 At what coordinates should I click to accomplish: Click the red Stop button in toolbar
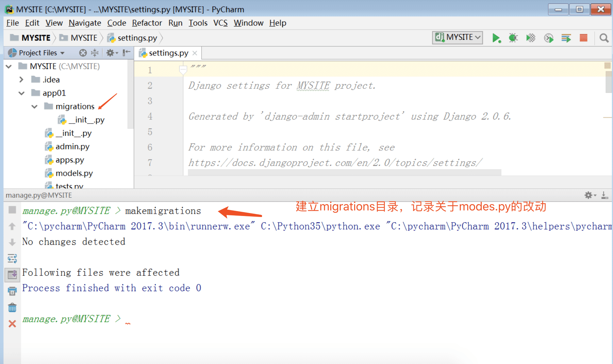pos(584,38)
